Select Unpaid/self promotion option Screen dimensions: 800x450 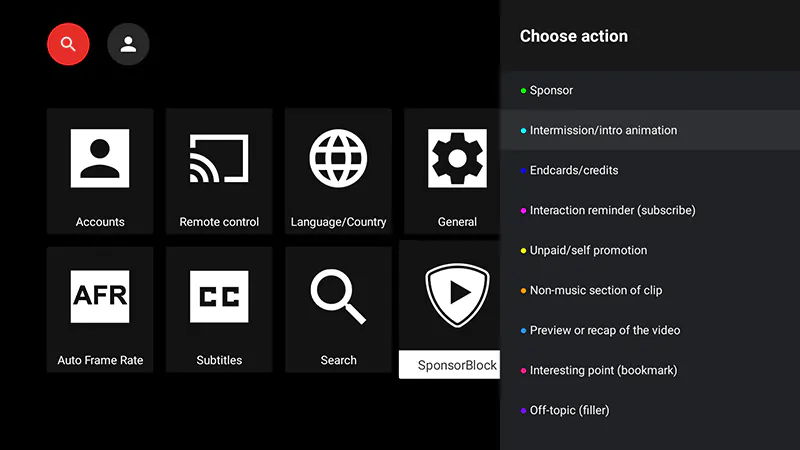650,250
